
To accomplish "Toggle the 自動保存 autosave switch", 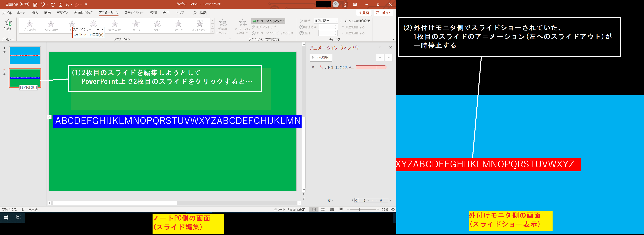I will (25, 4).
